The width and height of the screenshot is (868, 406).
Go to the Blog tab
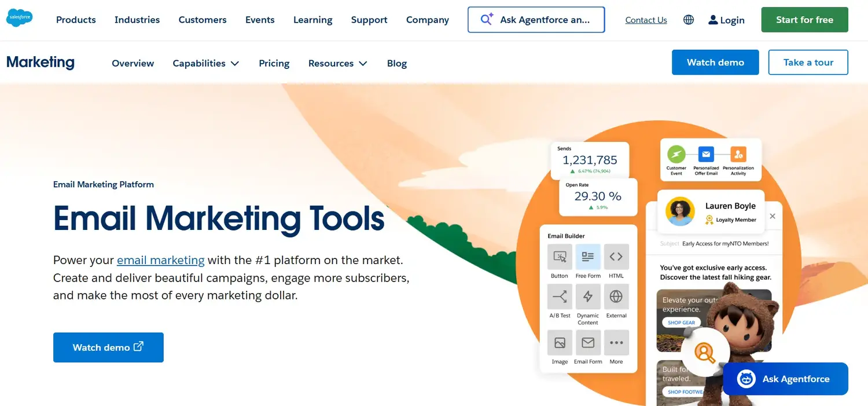click(397, 63)
